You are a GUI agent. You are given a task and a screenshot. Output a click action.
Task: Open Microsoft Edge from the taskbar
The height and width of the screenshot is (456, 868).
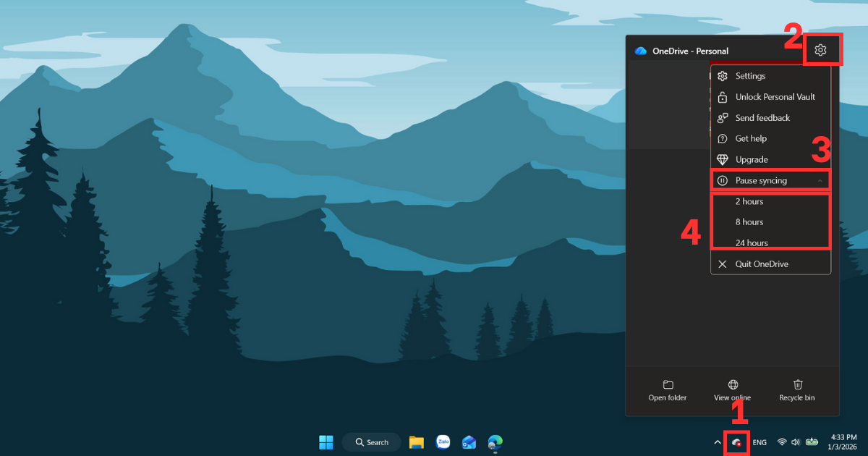(495, 442)
